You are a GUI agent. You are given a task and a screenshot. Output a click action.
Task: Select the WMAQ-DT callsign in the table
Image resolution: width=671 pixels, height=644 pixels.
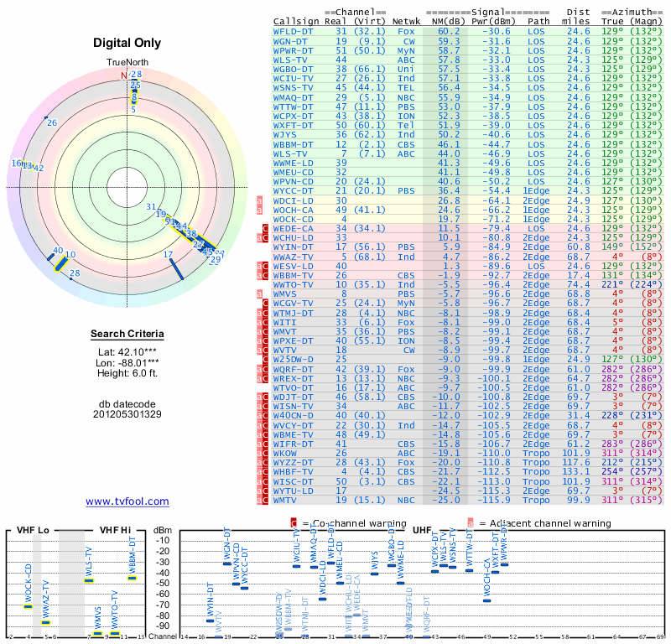[x=293, y=97]
